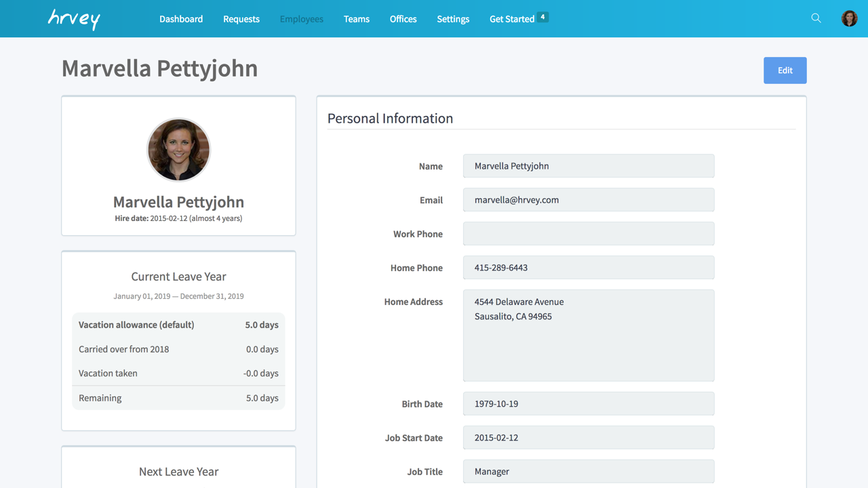The width and height of the screenshot is (868, 488).
Task: Click the Edit button for Marvella's profile
Action: 785,70
